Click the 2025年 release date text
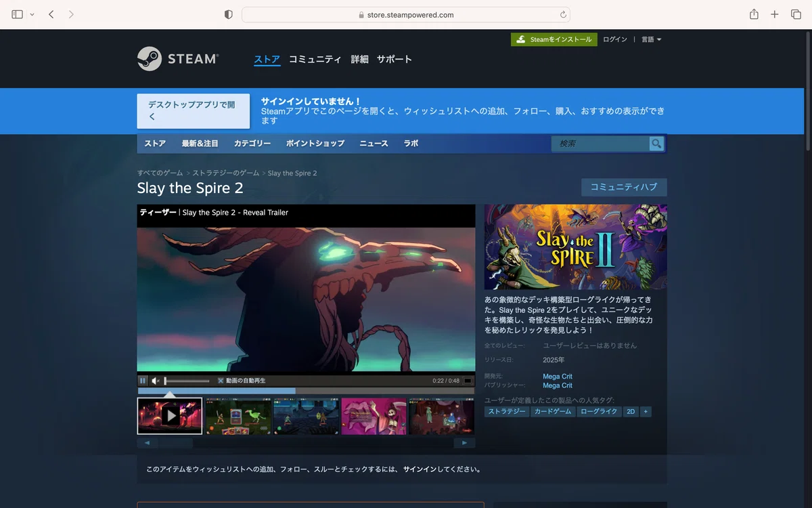The height and width of the screenshot is (508, 812). [x=554, y=360]
